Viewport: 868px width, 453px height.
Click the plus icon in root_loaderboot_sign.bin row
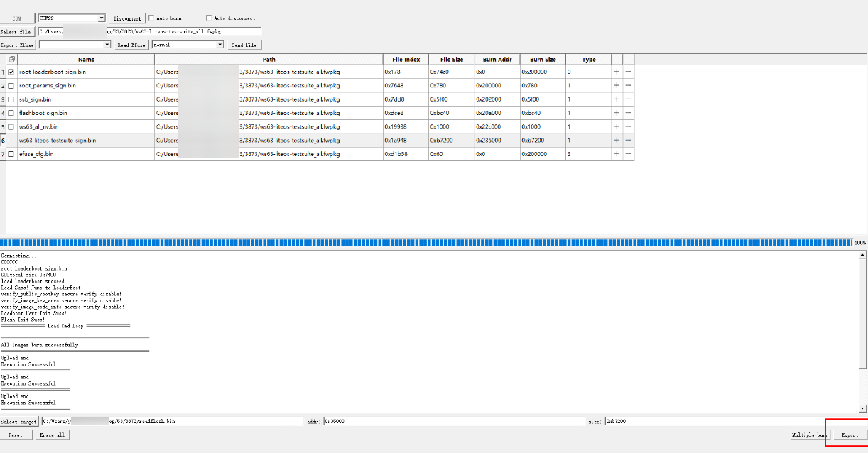pos(617,72)
